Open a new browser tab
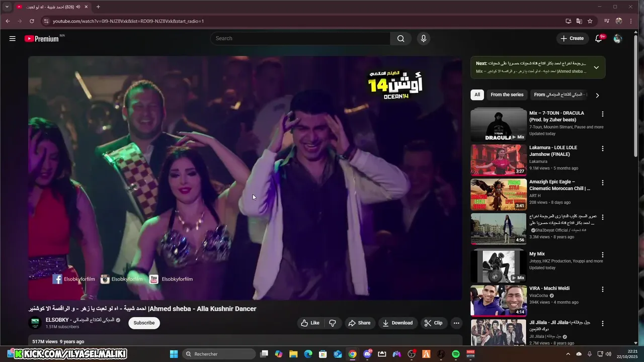 [x=98, y=7]
